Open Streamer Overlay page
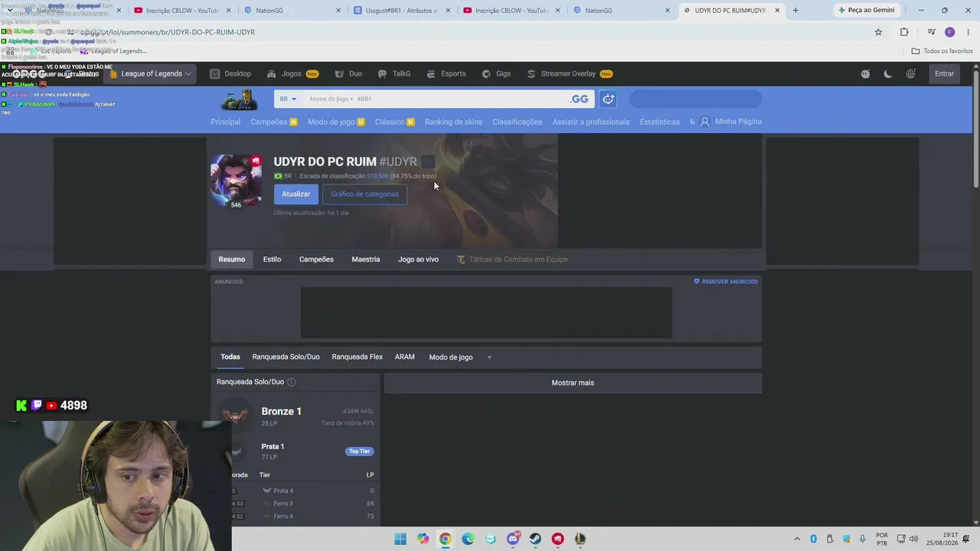980x551 pixels. [570, 73]
